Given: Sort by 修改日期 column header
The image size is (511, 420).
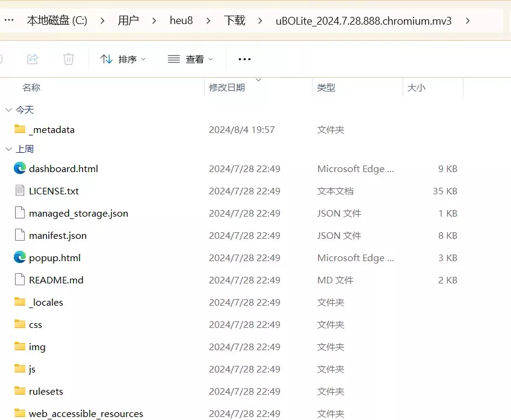Looking at the screenshot, I should tap(227, 88).
